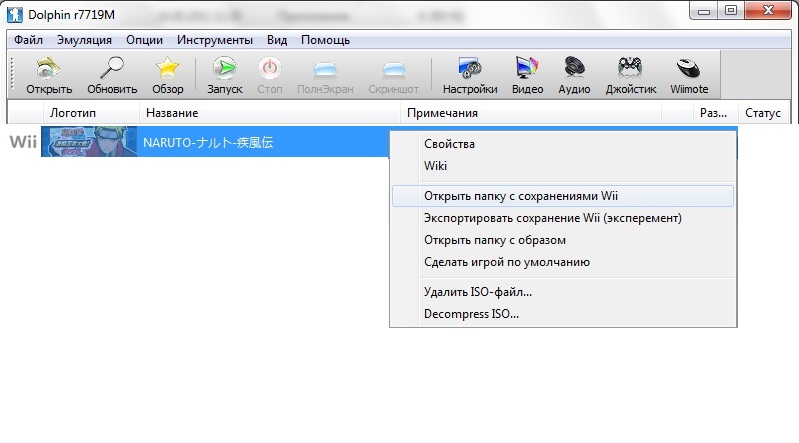Start emulation with the Запуск icon

click(224, 68)
